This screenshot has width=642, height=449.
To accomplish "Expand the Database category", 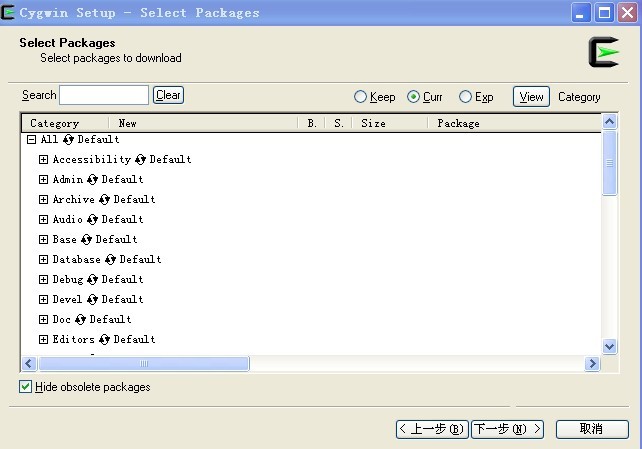I will (x=43, y=260).
